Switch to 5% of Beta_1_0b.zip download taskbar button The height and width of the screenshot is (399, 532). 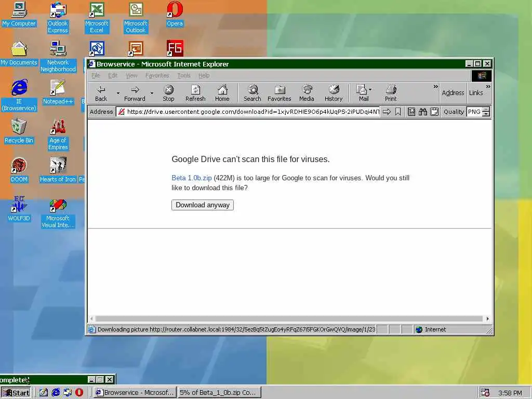219,392
